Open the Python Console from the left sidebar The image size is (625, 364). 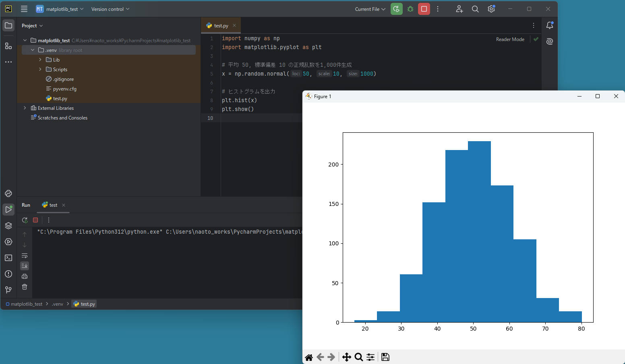[x=8, y=193]
